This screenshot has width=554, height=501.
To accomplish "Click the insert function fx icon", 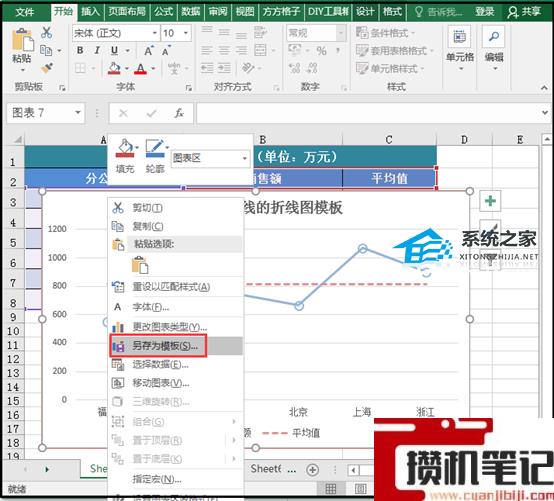I will coord(179,113).
